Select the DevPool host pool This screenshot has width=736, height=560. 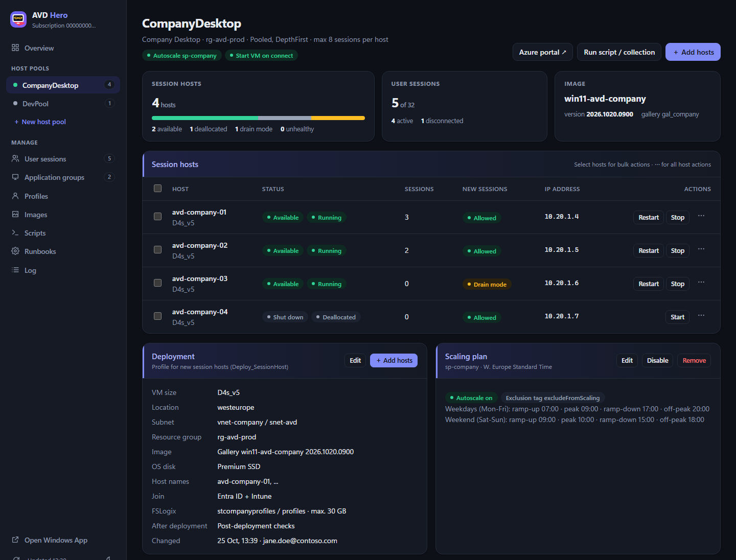[x=63, y=103]
